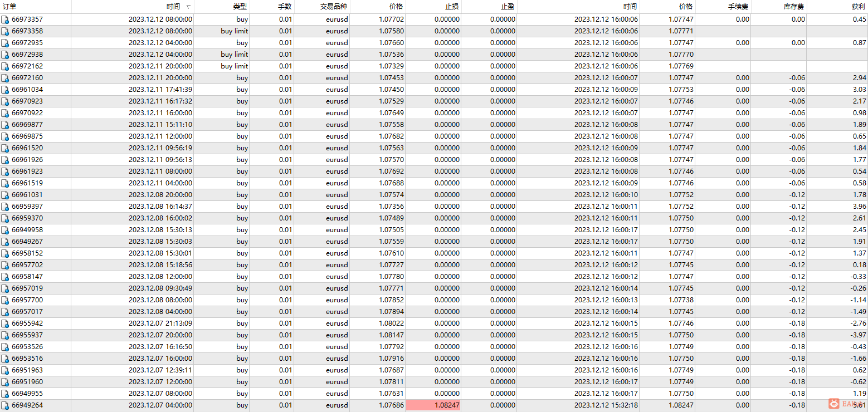The width and height of the screenshot is (868, 412).
Task: Click the 价格 header left of 止损
Action: [x=378, y=7]
